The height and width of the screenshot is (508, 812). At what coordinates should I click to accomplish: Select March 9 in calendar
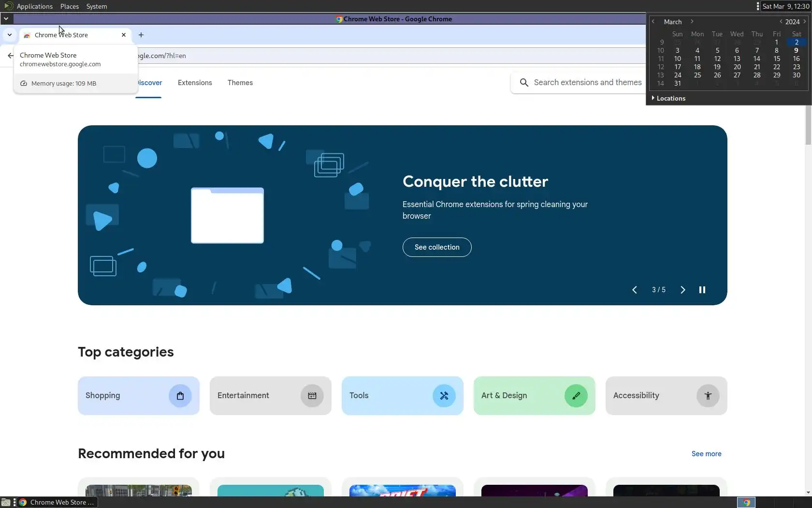pos(796,50)
